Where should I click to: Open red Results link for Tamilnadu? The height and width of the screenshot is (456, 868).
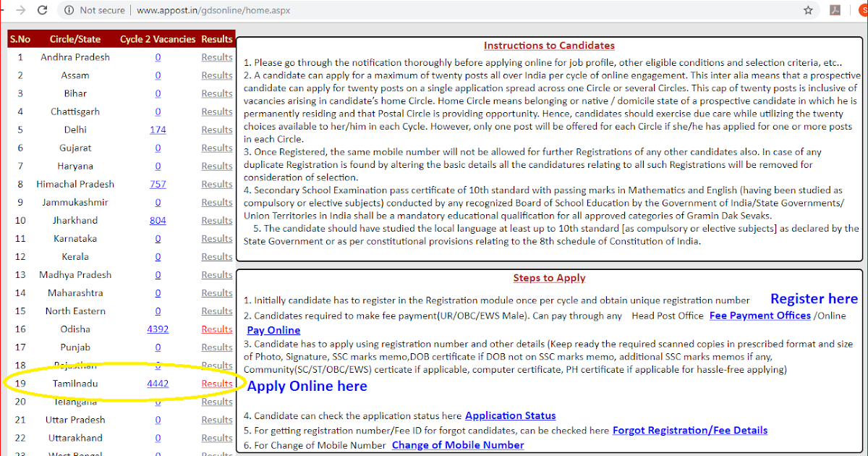(x=217, y=383)
